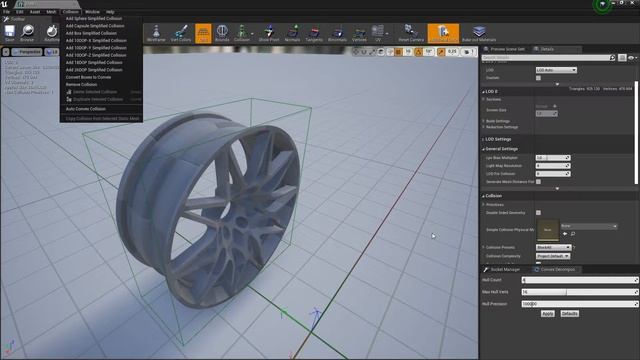Image resolution: width=640 pixels, height=360 pixels.
Task: Click the Hull Count slider field
Action: point(580,280)
